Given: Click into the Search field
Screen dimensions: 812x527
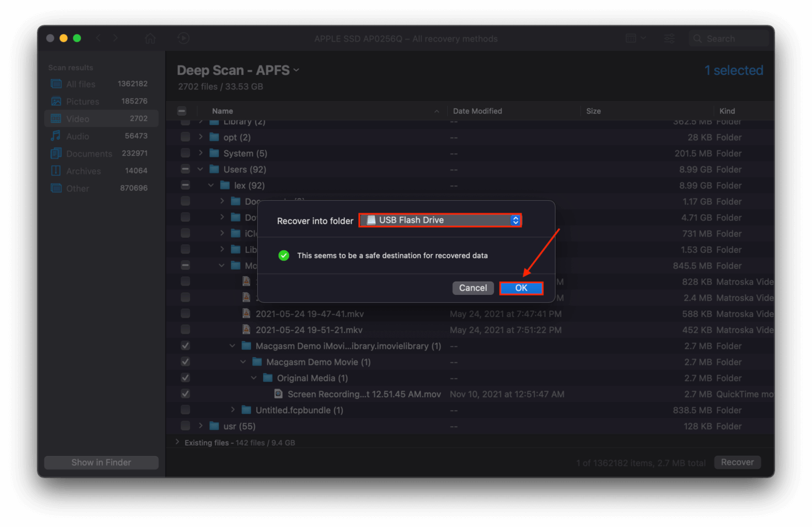Looking at the screenshot, I should pyautogui.click(x=729, y=39).
